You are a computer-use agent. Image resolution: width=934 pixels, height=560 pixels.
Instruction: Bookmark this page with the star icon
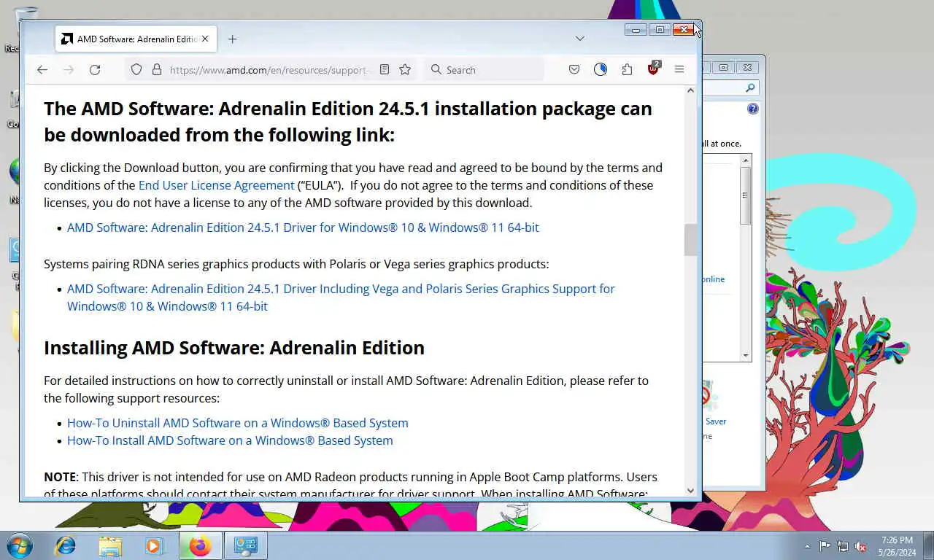405,70
